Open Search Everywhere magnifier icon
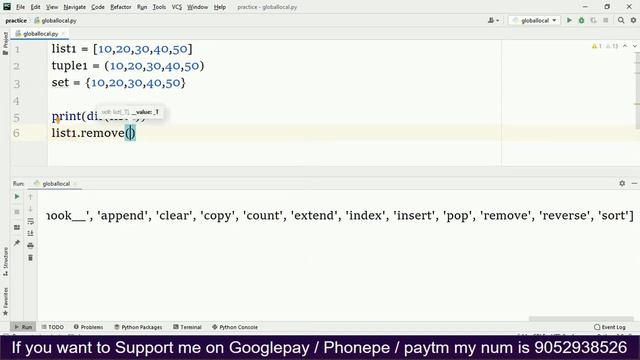640x360 pixels. (621, 20)
